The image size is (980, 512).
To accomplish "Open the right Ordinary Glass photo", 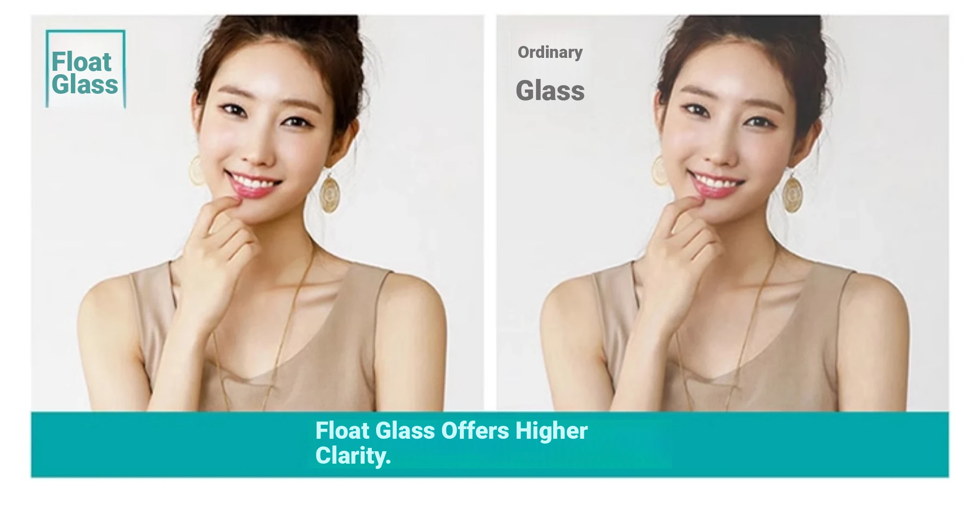I will click(x=723, y=213).
